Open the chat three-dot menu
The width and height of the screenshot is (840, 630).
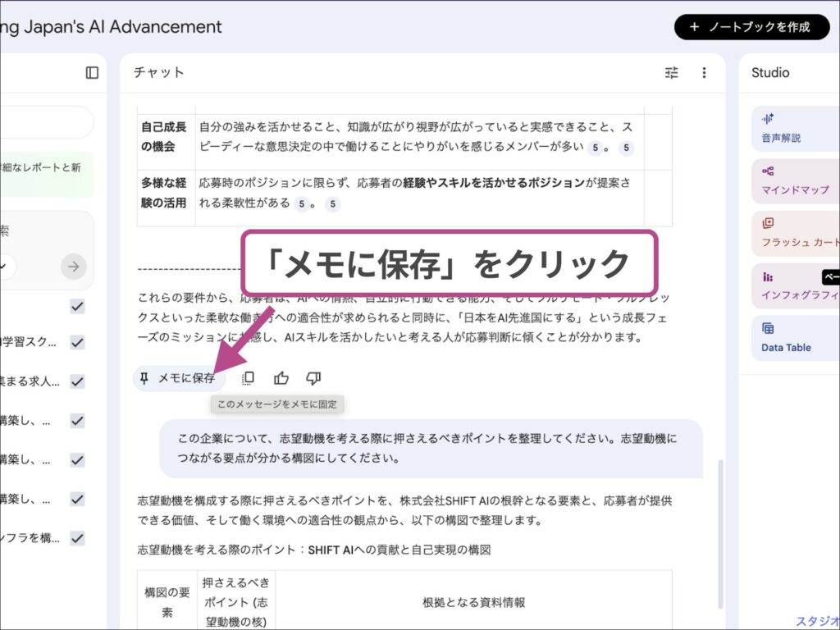(x=704, y=72)
